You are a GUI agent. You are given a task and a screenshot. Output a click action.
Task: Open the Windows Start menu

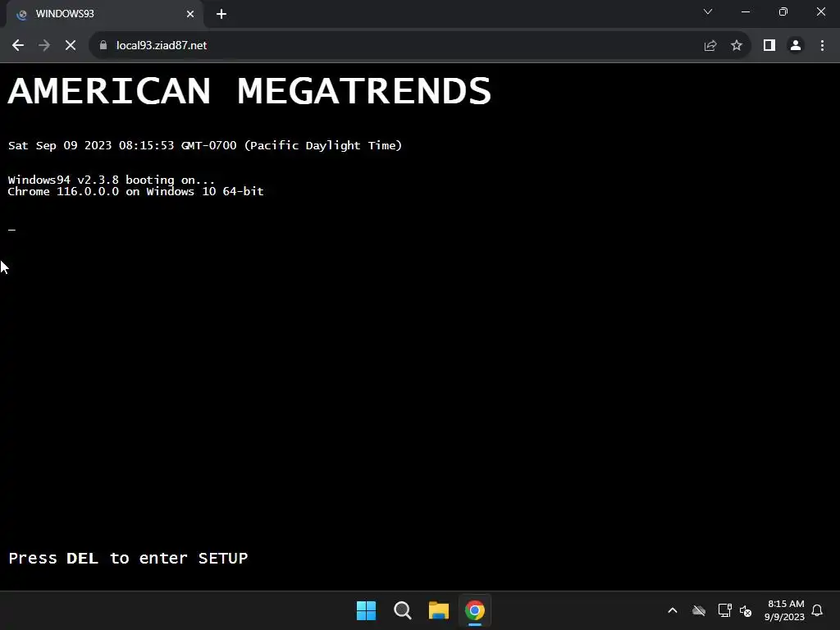click(367, 610)
